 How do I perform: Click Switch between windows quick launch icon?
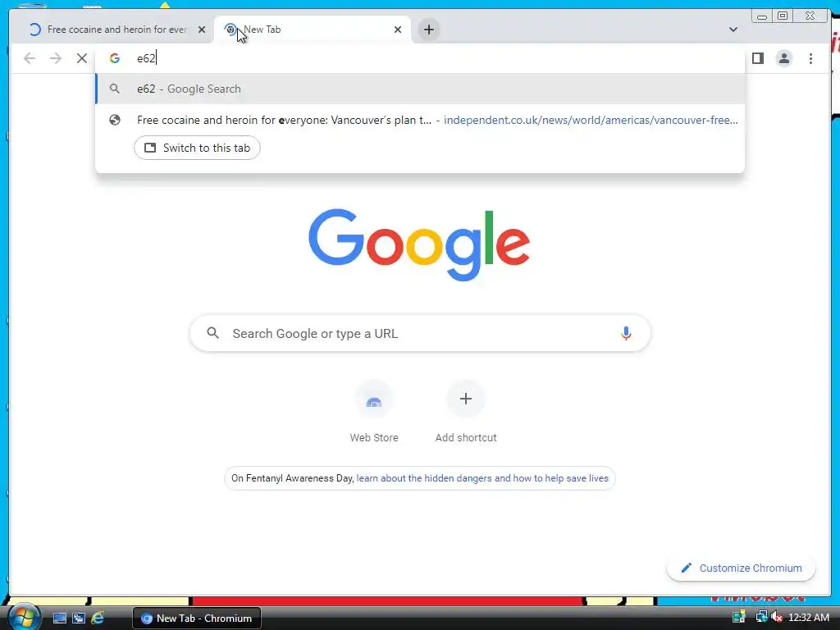coord(79,619)
